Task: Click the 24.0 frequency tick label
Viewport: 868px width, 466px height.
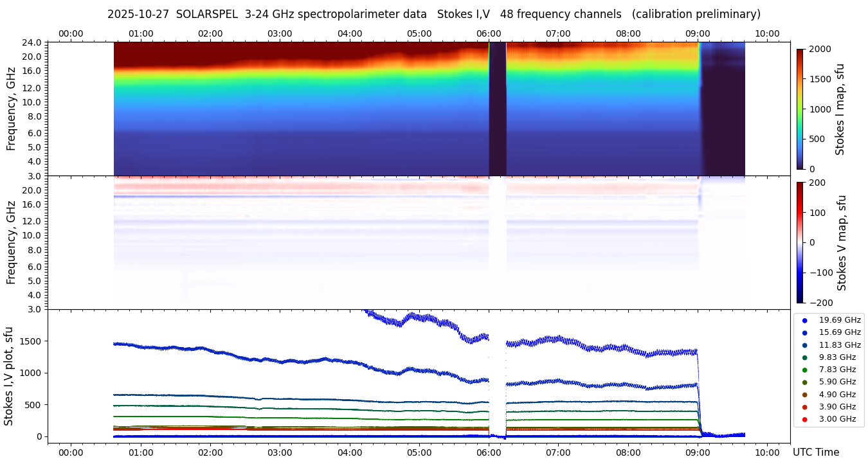Action: [33, 42]
